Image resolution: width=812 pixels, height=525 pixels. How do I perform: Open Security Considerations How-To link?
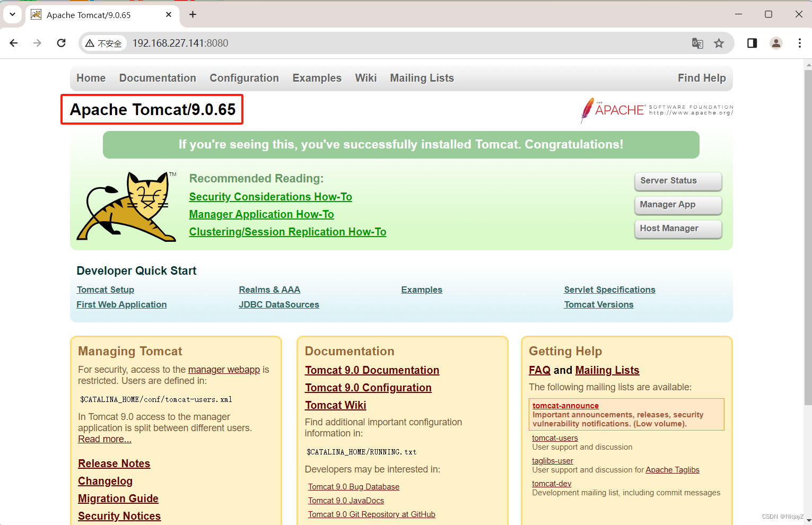[270, 197]
